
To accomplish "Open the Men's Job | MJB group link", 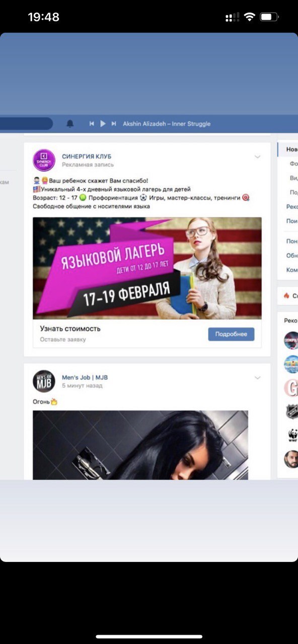I will (x=85, y=377).
